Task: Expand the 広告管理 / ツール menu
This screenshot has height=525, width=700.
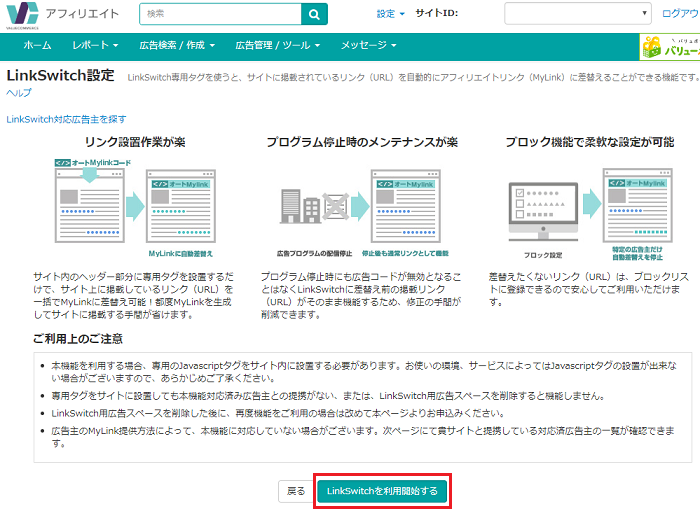Action: point(277,45)
